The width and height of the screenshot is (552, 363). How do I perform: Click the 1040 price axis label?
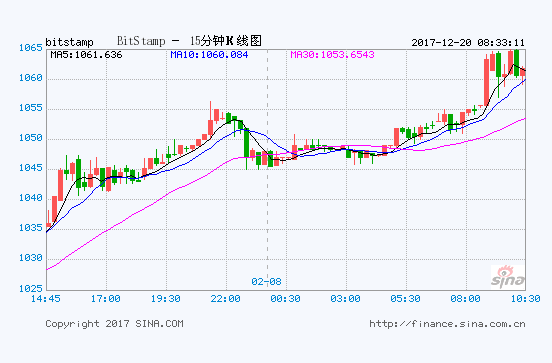pyautogui.click(x=31, y=198)
